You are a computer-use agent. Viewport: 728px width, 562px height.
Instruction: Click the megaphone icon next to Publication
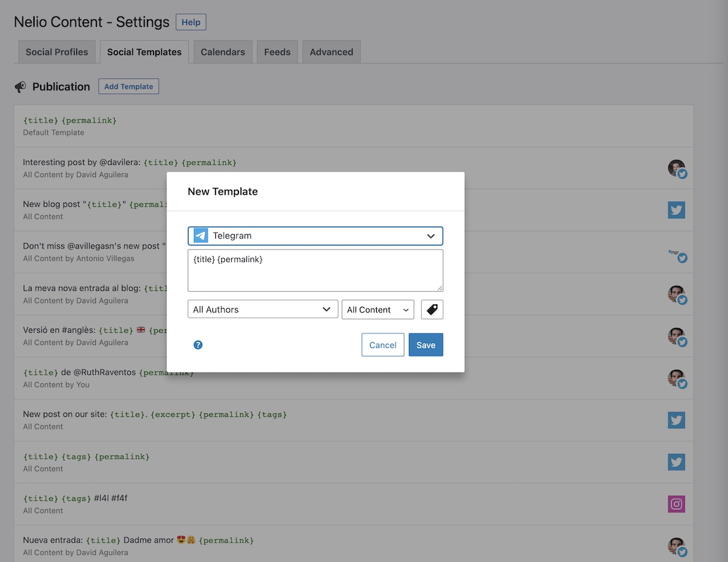tap(20, 87)
